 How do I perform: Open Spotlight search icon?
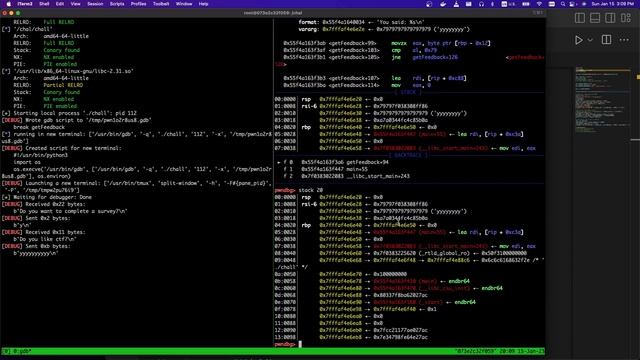coord(563,4)
